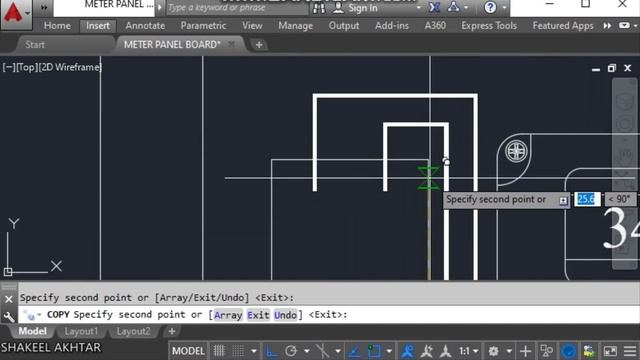Click Sign In in the title bar
640x360 pixels.
pyautogui.click(x=362, y=8)
